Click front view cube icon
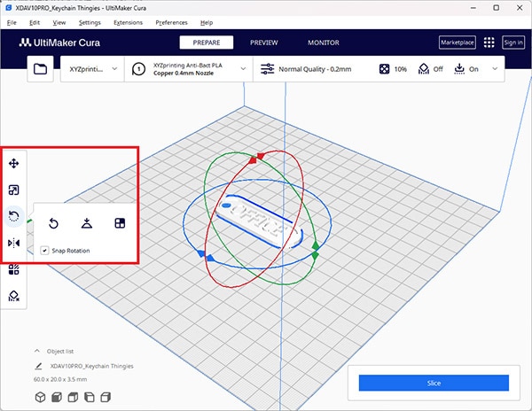532x411 pixels. pyautogui.click(x=57, y=397)
